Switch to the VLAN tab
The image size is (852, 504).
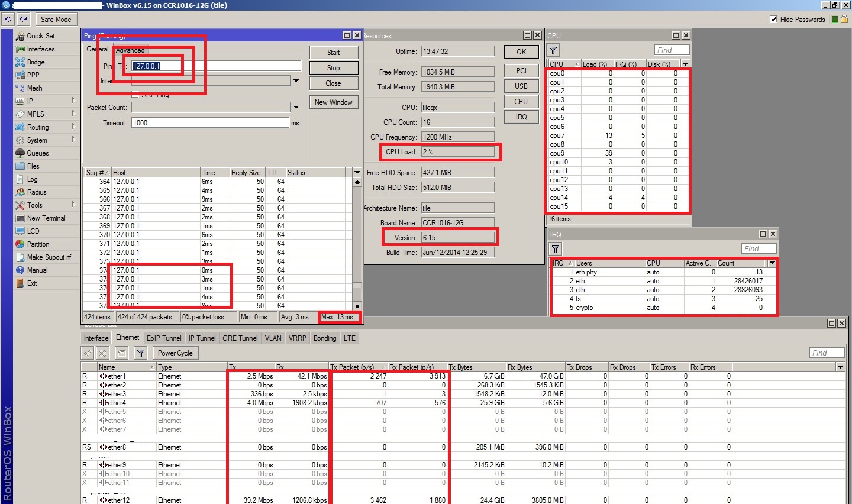(x=273, y=338)
